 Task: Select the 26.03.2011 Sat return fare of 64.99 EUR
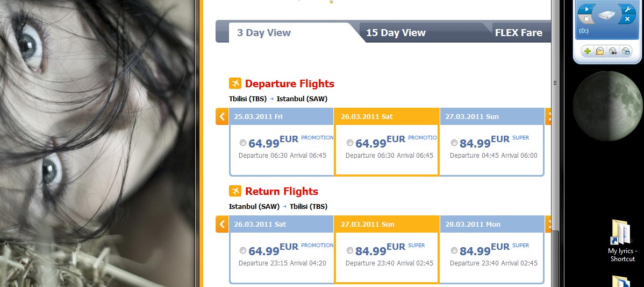[x=243, y=250]
